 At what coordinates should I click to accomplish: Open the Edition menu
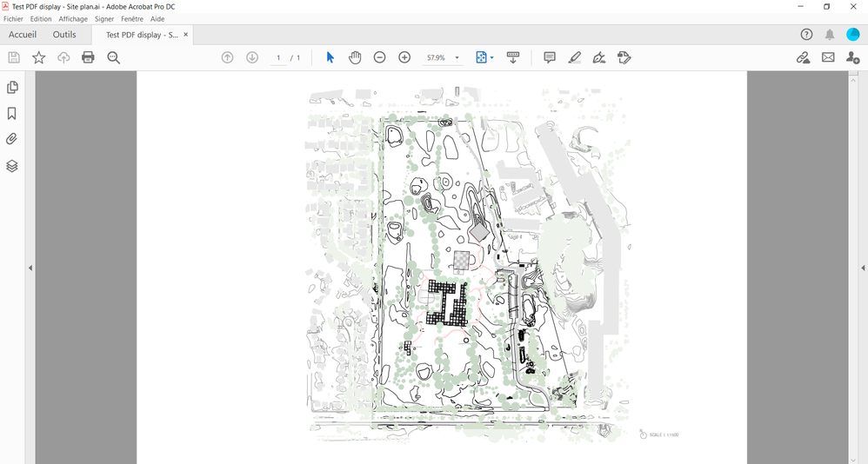[41, 19]
